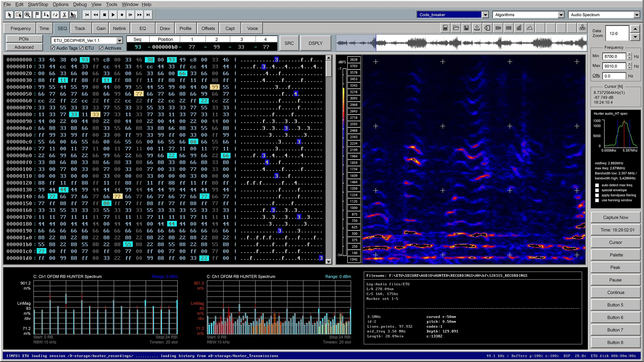
Task: Open a file with the open-folder icon
Action: (456, 28)
